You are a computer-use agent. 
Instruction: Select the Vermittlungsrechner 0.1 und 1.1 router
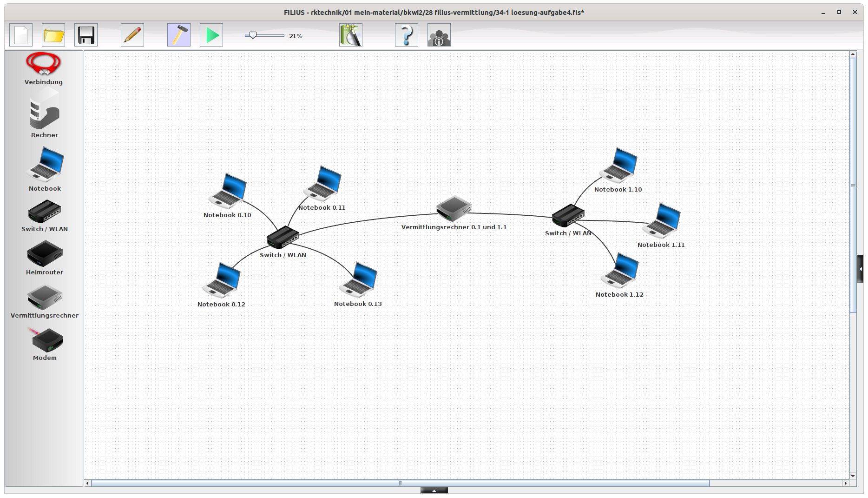click(454, 208)
